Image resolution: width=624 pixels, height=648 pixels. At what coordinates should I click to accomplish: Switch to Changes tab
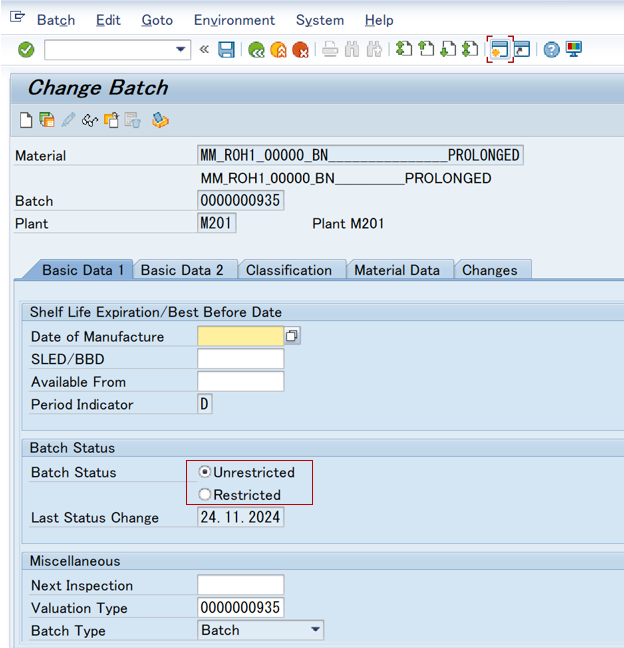[x=489, y=270]
